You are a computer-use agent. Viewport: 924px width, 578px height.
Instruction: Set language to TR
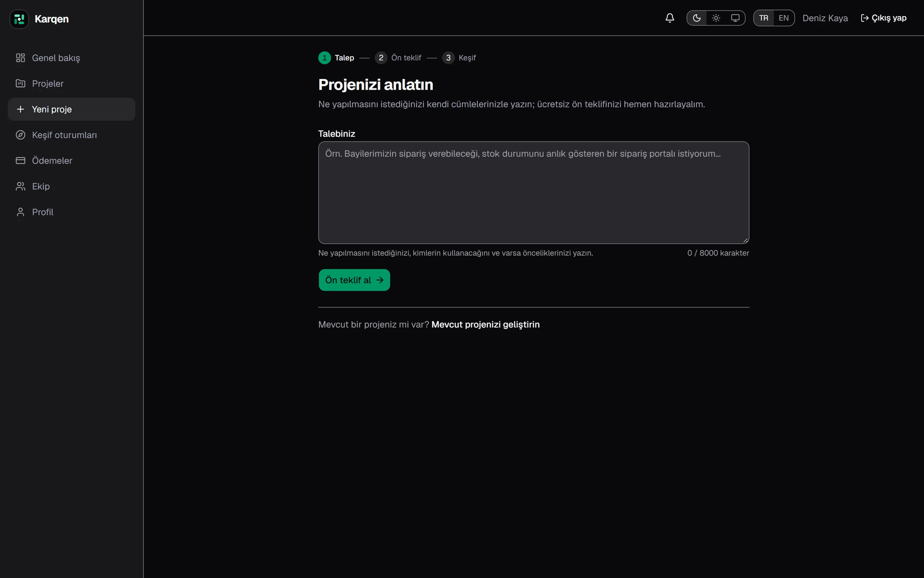coord(763,18)
